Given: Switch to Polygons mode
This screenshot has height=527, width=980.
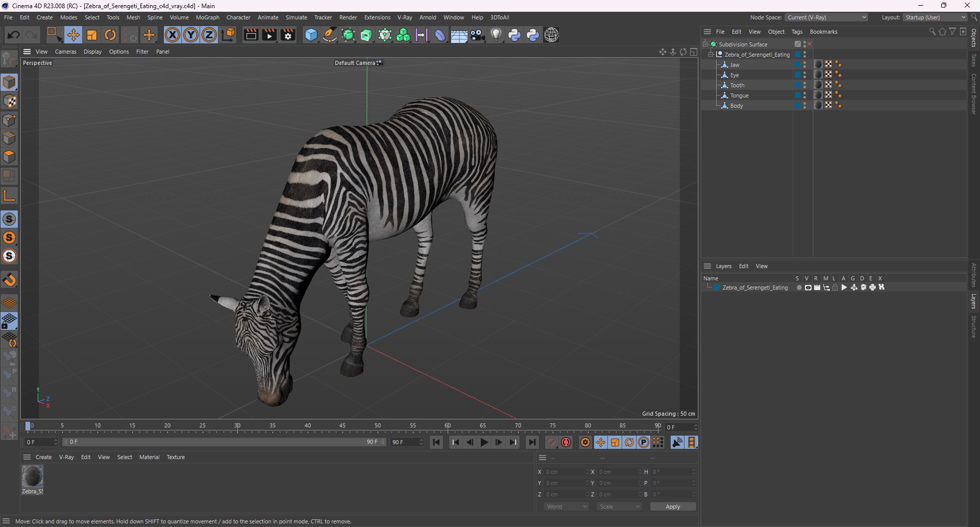Looking at the screenshot, I should 9,157.
